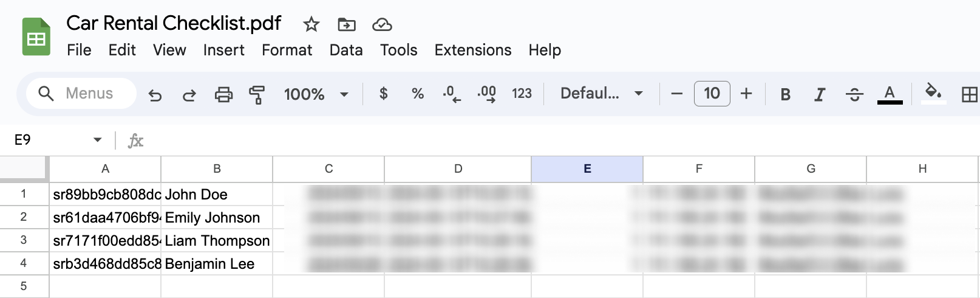Click the redo arrow icon
980x298 pixels.
coord(189,94)
